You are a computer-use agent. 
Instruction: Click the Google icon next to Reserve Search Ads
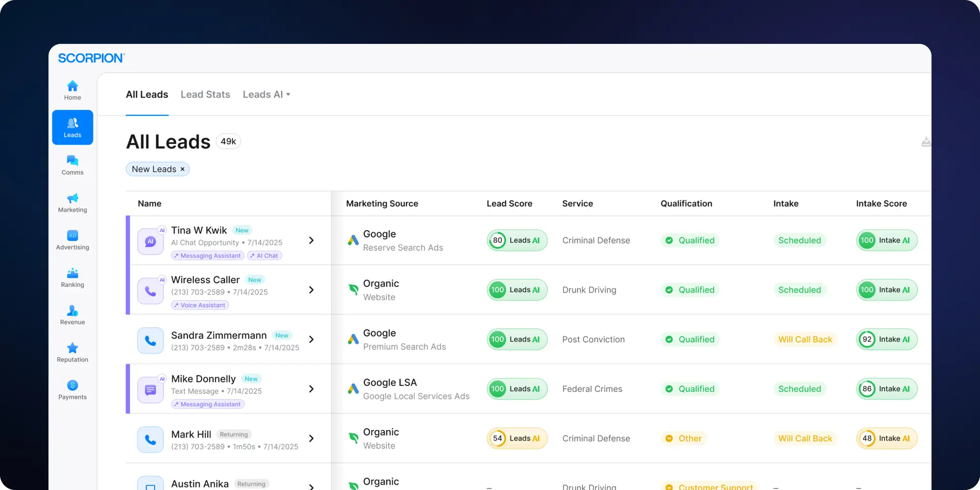(353, 240)
